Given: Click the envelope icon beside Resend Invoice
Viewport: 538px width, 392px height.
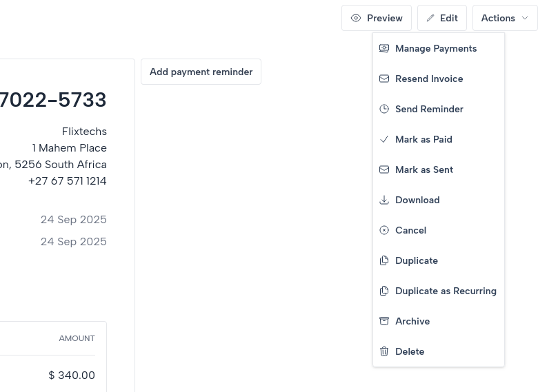Looking at the screenshot, I should pyautogui.click(x=384, y=79).
